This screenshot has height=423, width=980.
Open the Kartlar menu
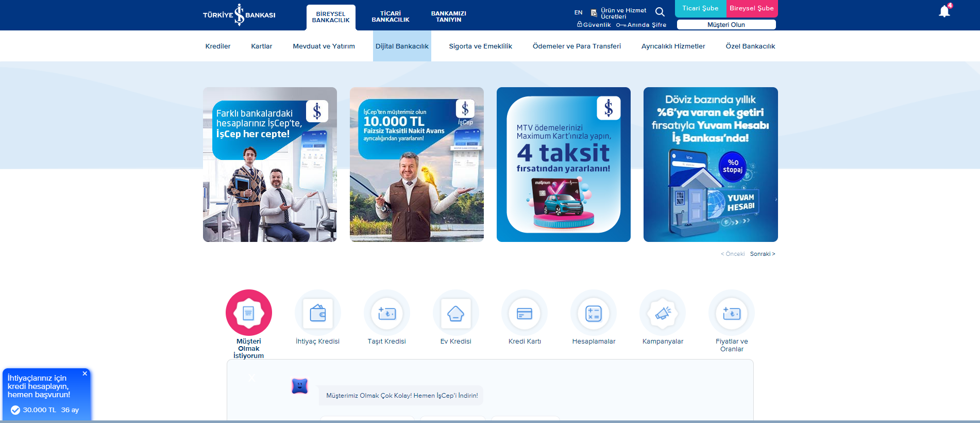coord(262,46)
